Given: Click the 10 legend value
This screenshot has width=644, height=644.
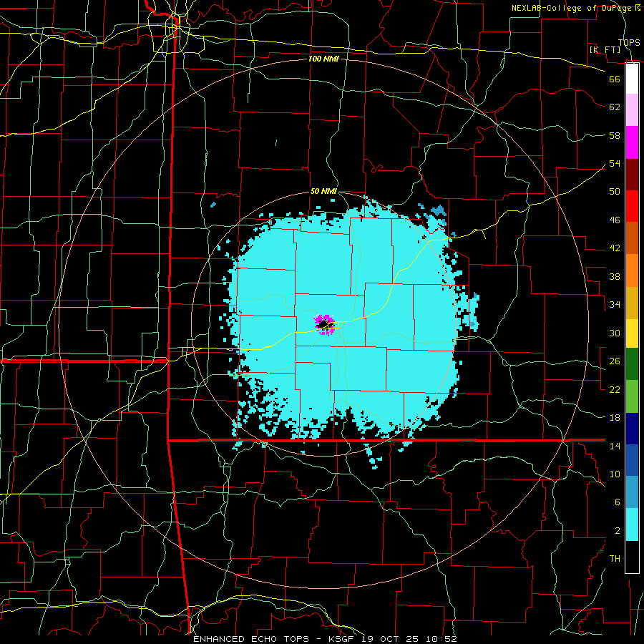Looking at the screenshot, I should [615, 474].
